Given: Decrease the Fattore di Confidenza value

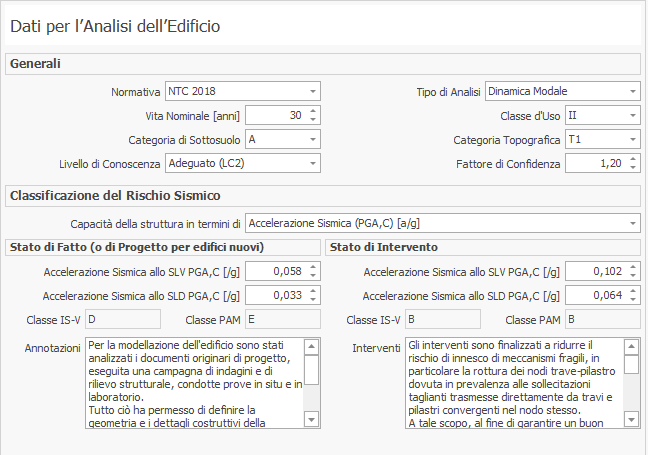Looking at the screenshot, I should click(x=633, y=166).
